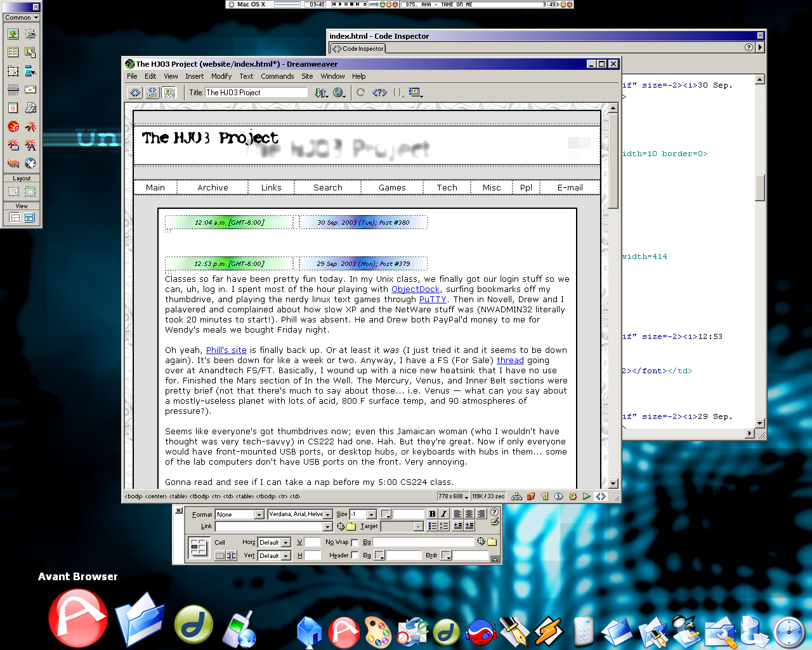This screenshot has height=650, width=812.
Task: Switch to Layout View icon
Action: 29,218
